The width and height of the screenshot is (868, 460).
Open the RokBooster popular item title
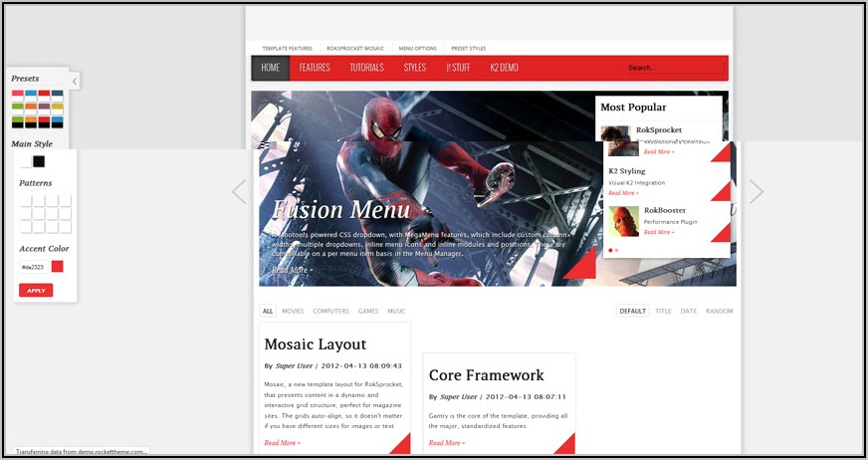665,210
